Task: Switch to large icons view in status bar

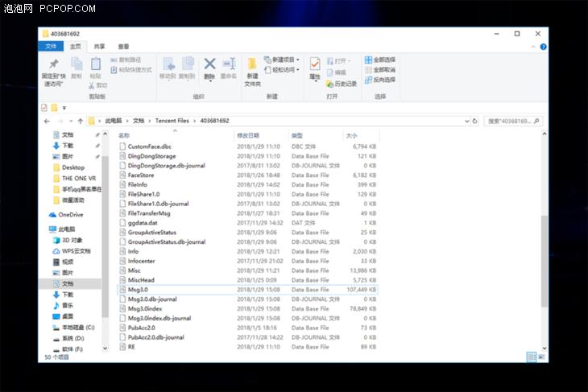Action: pyautogui.click(x=541, y=357)
